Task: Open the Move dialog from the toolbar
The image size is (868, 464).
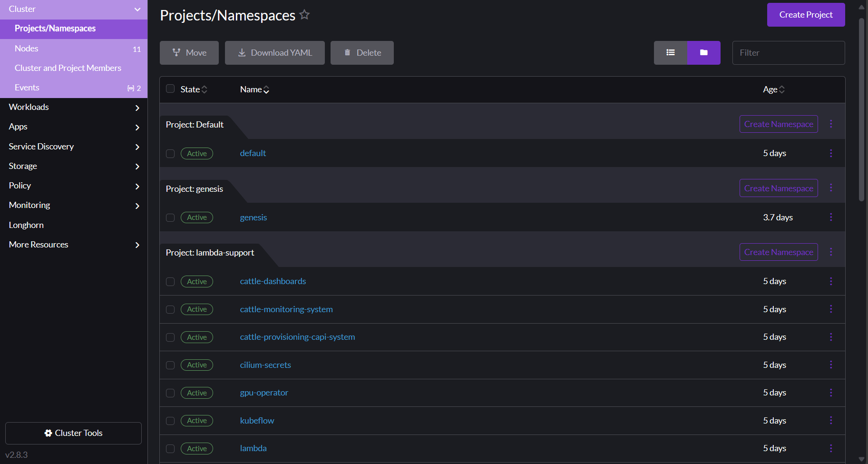Action: coord(189,52)
